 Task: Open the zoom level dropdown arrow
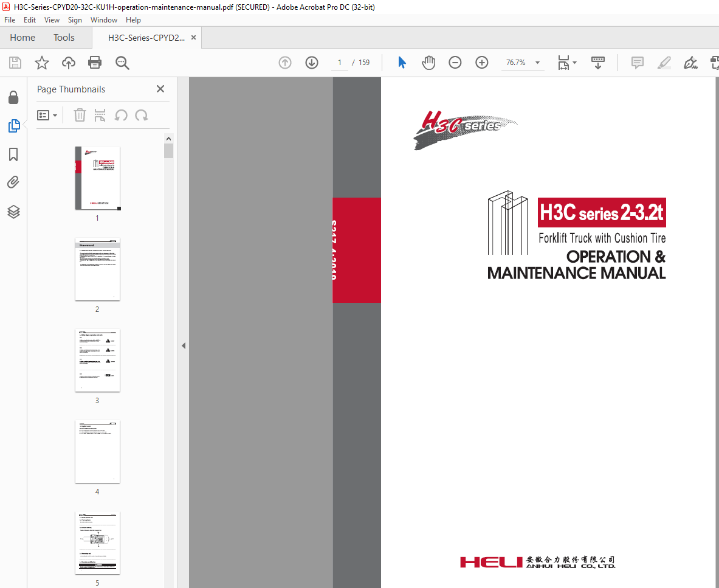point(537,63)
